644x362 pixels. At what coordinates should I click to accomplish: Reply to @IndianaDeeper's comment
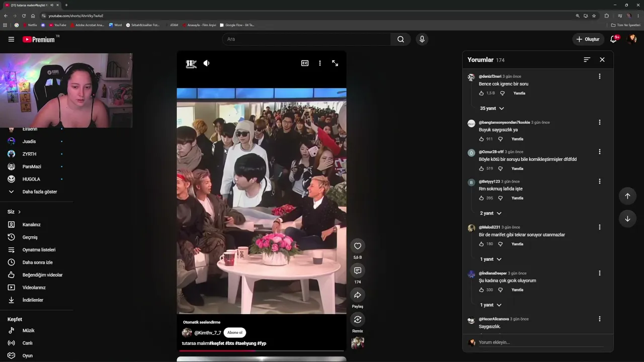click(517, 290)
